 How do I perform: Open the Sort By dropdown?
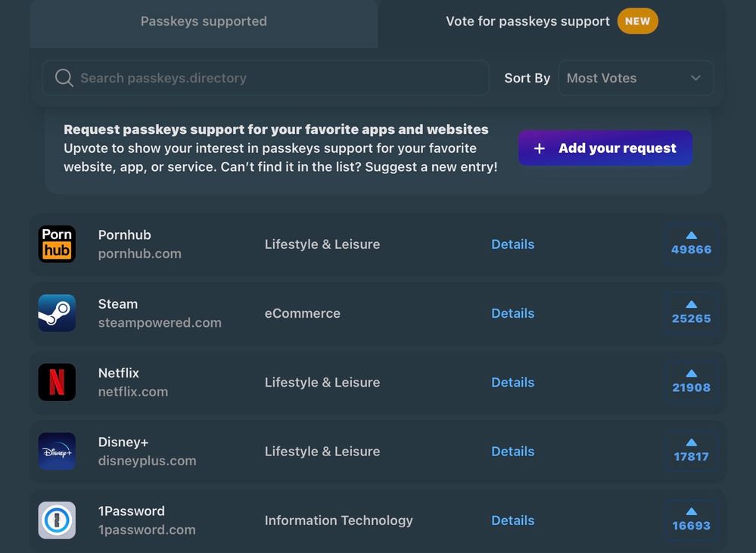pos(635,78)
